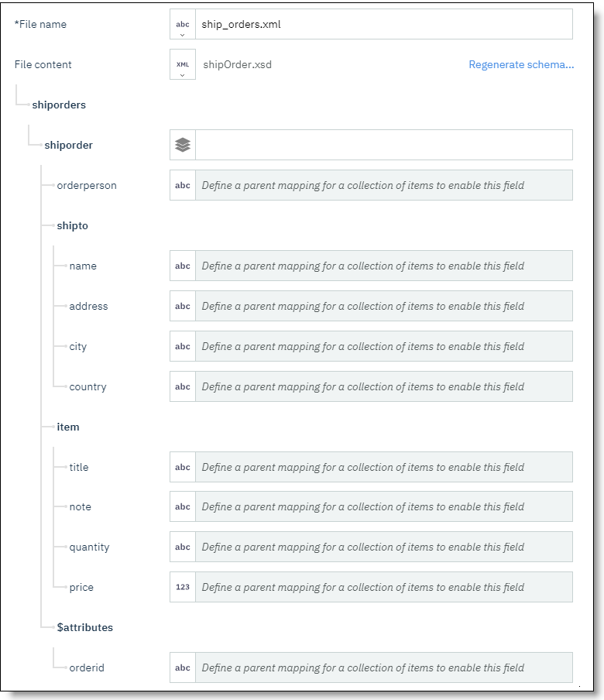604x700 pixels.
Task: Click the abc icon on the title field
Action: 182,467
